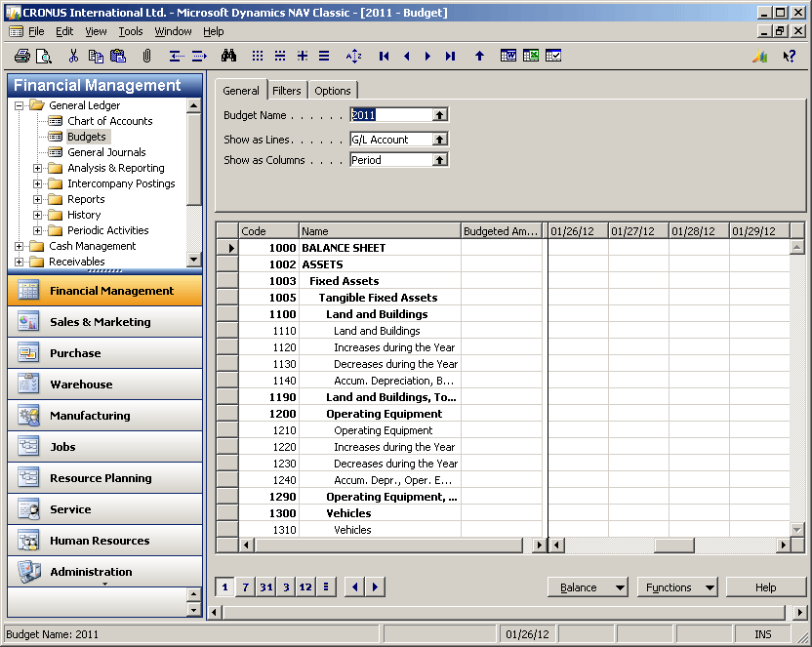Open the Sales & Marketing navigation pane

(x=104, y=322)
